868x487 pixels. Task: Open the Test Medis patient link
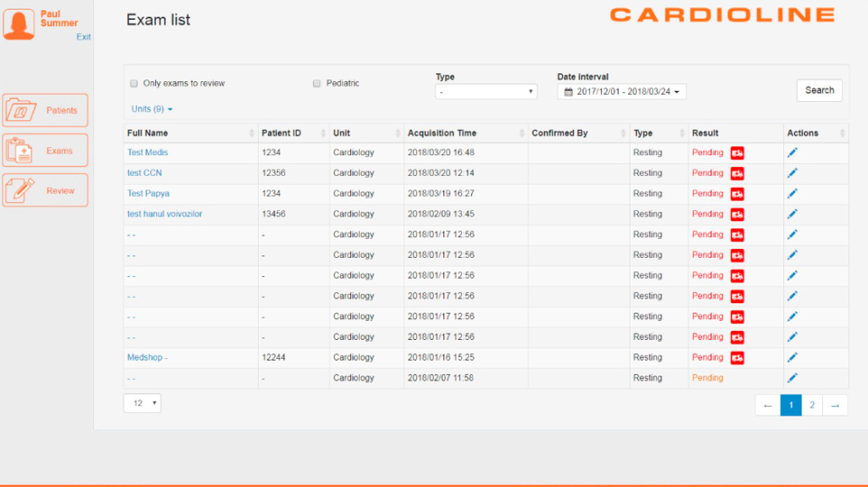pos(147,153)
